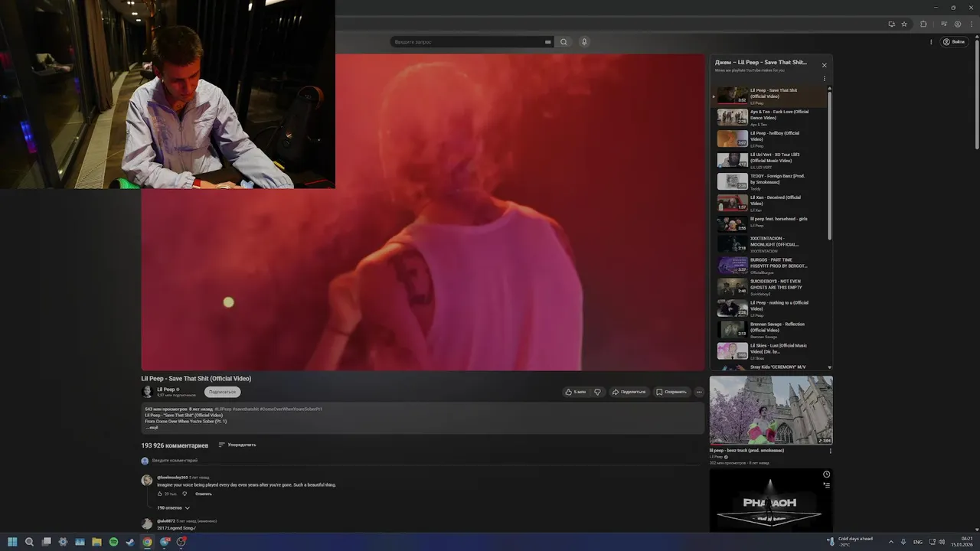
Task: Select lil peep feat. horsehead - girls item
Action: point(770,223)
